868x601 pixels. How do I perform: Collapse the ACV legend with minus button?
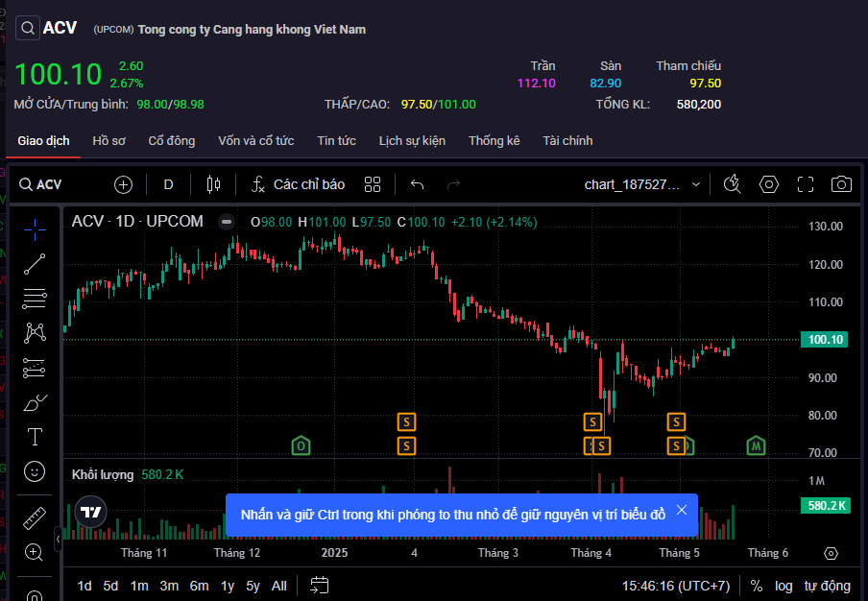coord(226,222)
